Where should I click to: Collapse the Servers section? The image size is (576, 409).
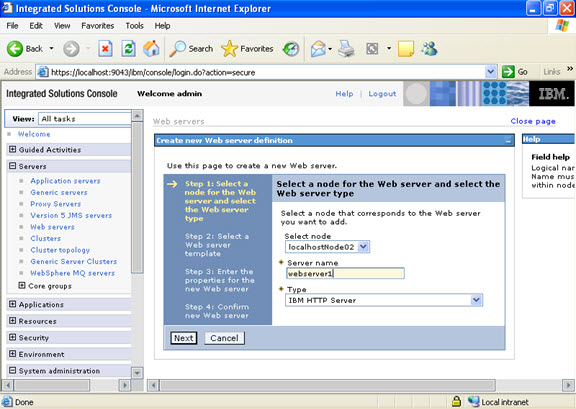(x=12, y=166)
